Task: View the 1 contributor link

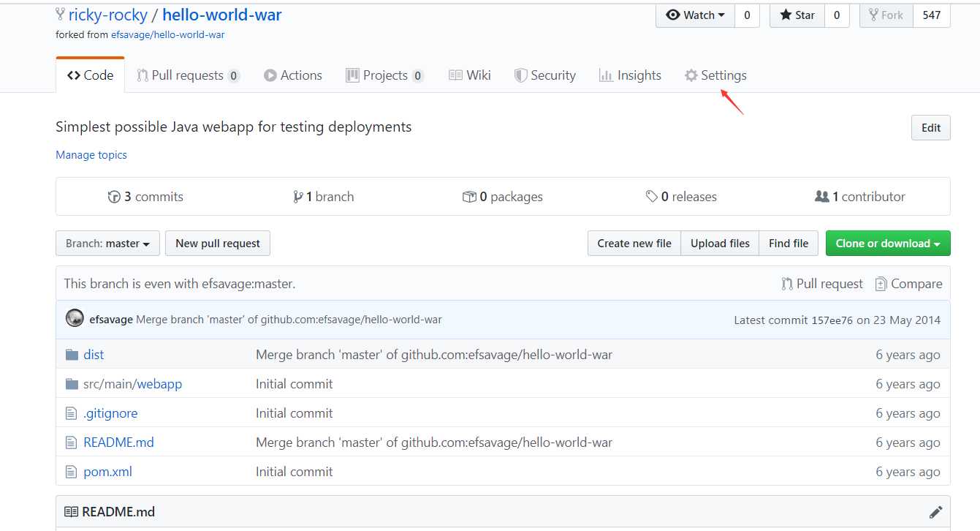Action: pyautogui.click(x=860, y=197)
